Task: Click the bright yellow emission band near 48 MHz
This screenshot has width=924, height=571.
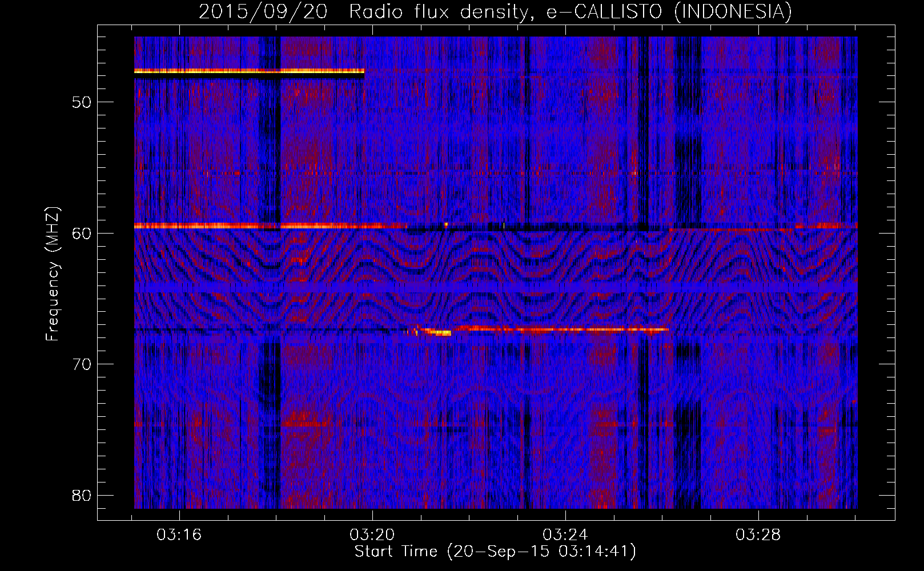Action: coord(249,71)
